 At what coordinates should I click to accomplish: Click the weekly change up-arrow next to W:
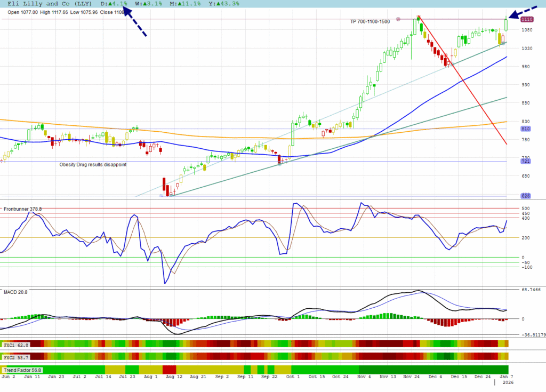[147, 4]
